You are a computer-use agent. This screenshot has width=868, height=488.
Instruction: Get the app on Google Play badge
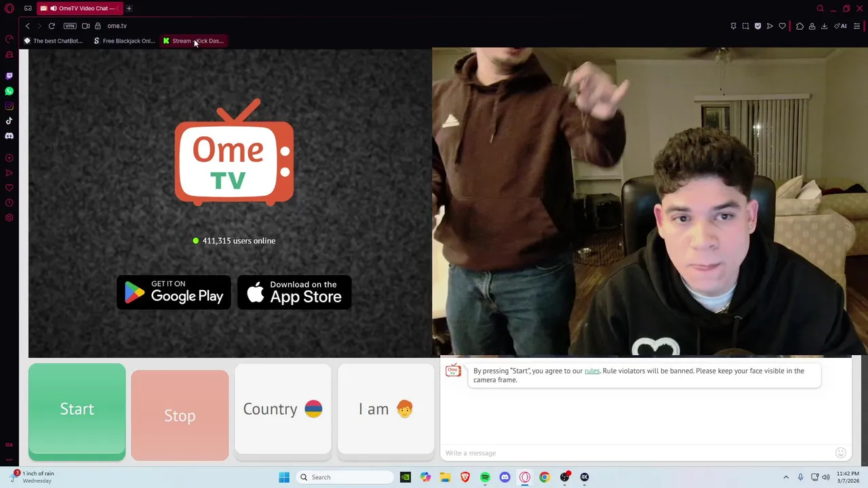click(174, 292)
